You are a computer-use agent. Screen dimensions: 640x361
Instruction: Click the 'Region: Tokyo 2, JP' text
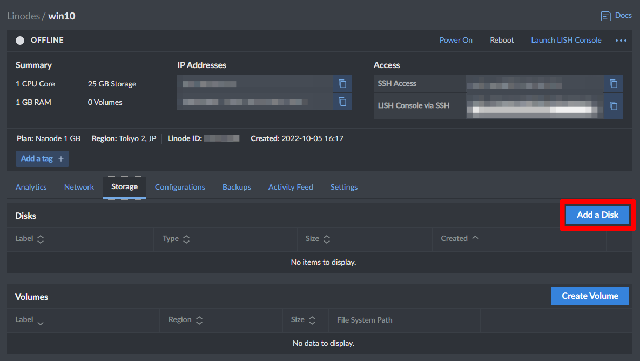coord(124,138)
